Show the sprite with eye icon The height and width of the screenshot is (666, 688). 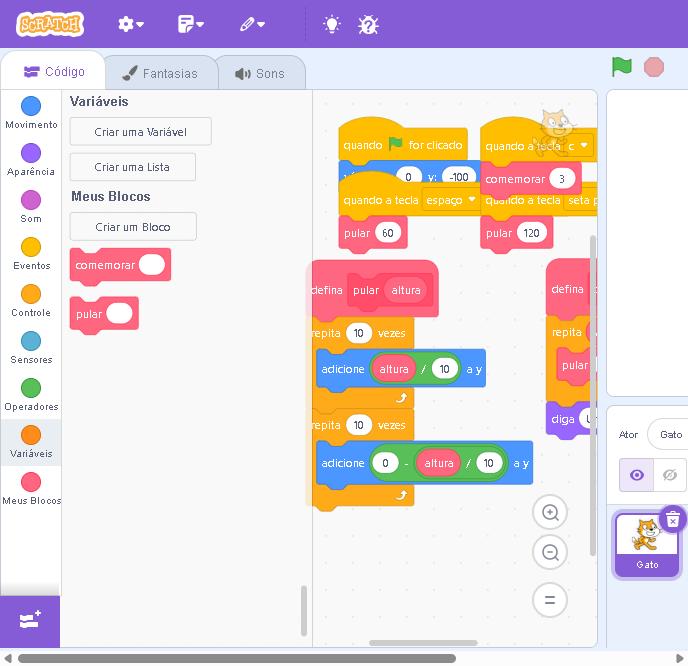pos(636,475)
